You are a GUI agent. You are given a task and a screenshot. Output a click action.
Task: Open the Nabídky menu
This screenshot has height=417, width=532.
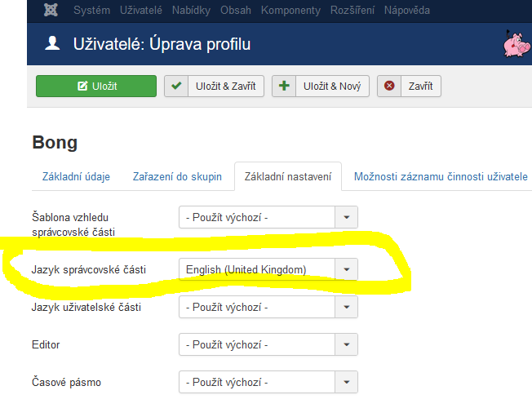click(191, 10)
